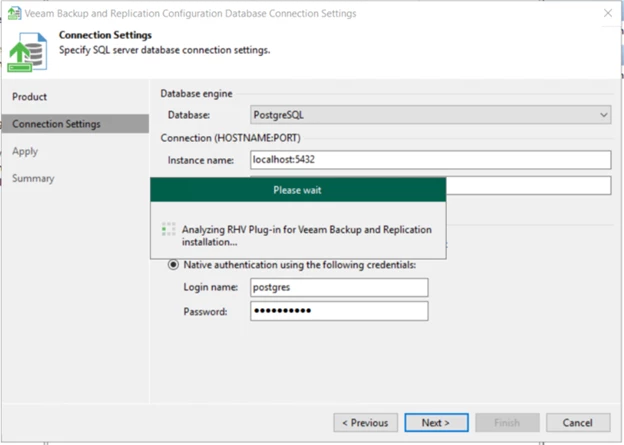Click the Please wait popup header
The height and width of the screenshot is (445, 624).
(298, 190)
